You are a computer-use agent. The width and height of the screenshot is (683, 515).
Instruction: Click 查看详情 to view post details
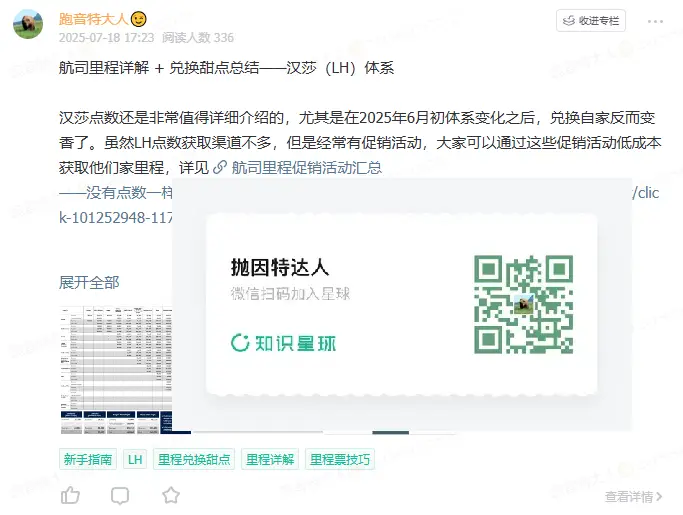click(633, 497)
